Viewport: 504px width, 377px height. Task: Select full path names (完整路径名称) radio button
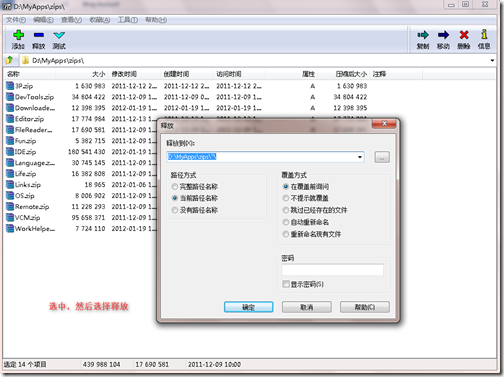[175, 186]
